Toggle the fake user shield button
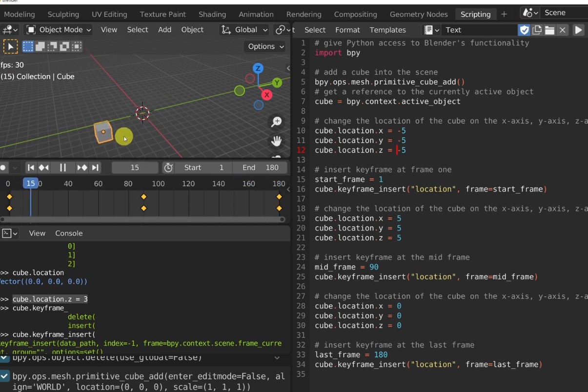The height and width of the screenshot is (392, 588). coord(524,30)
